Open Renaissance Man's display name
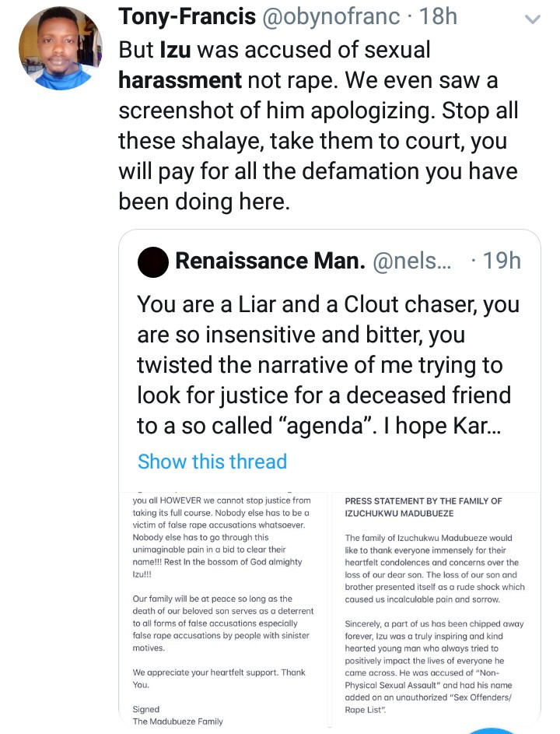The image size is (560, 734). point(270,261)
